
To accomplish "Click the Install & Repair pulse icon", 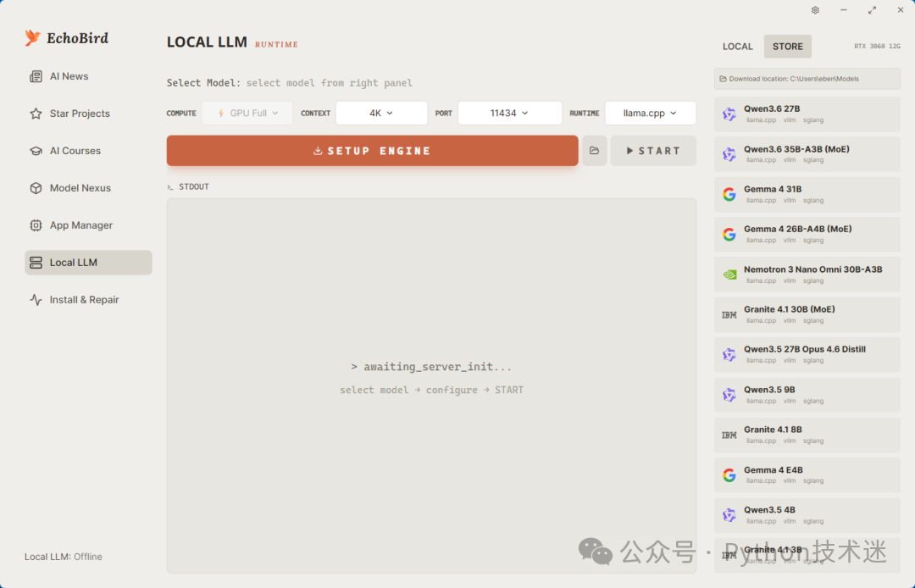I will pos(36,300).
